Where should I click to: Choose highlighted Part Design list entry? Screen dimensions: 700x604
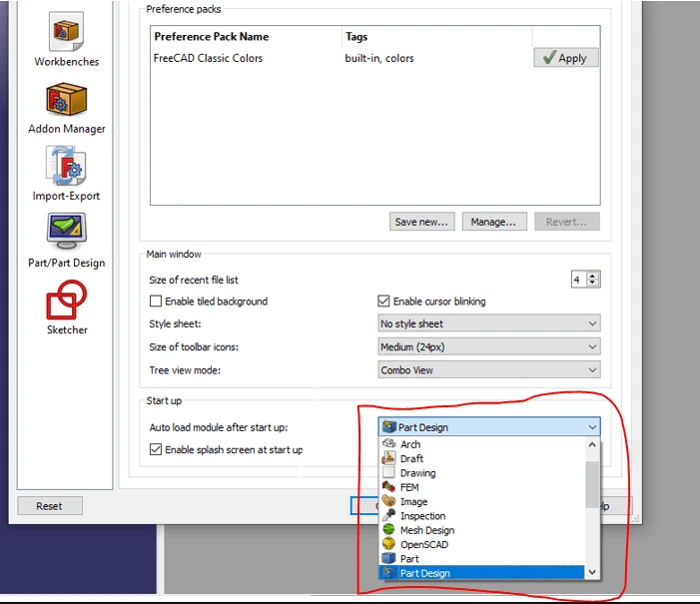[x=482, y=573]
